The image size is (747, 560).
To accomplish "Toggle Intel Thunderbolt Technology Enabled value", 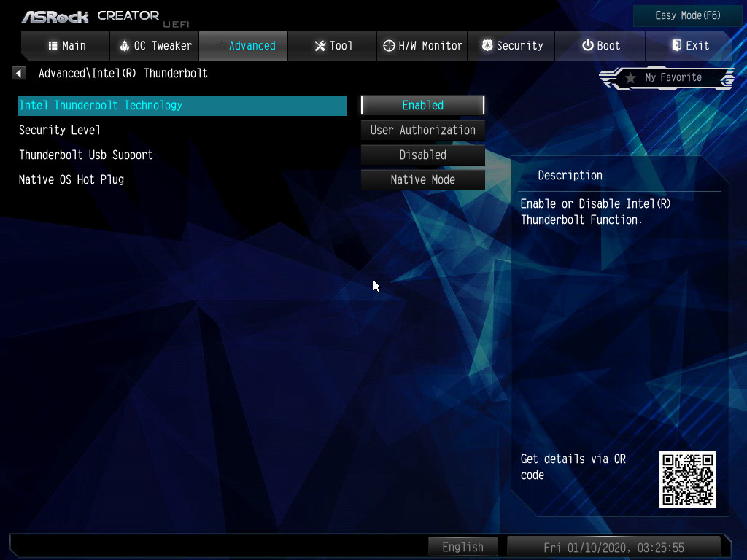I will point(422,105).
